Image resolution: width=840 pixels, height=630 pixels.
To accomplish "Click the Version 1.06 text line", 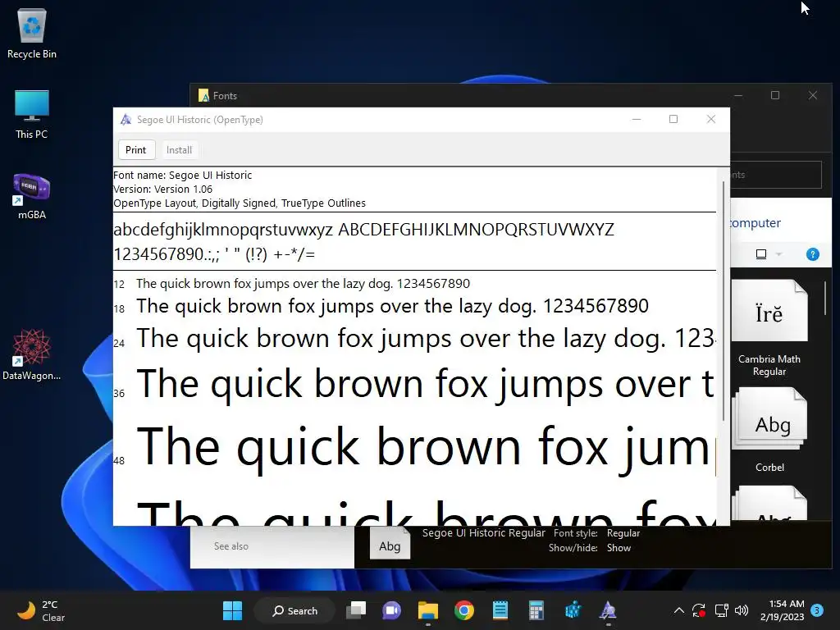I will tap(163, 189).
